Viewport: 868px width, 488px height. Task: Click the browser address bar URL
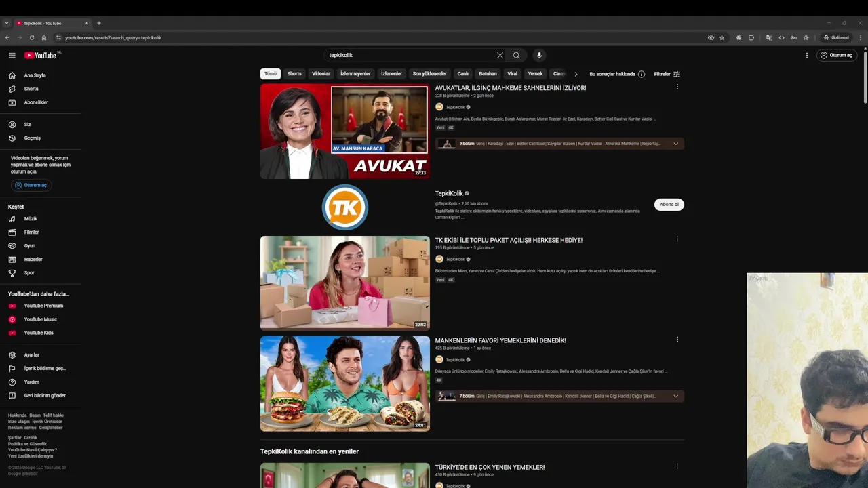[113, 37]
